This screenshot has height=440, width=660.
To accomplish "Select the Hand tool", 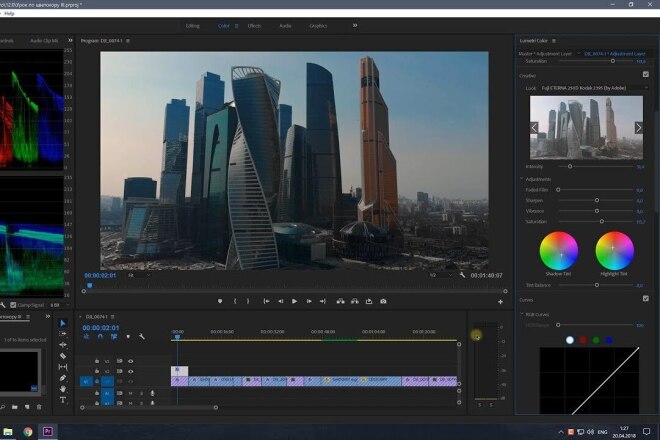I will click(63, 389).
